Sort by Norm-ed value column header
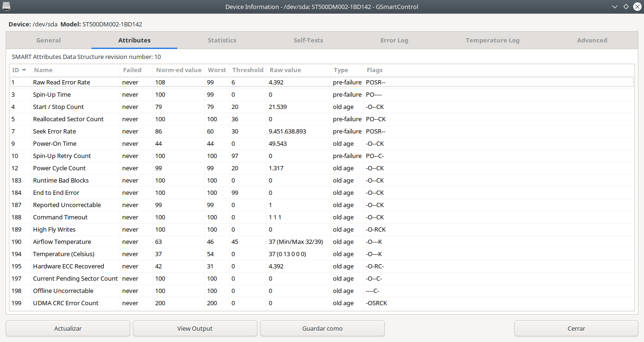Image resolution: width=644 pixels, height=342 pixels. pos(179,70)
